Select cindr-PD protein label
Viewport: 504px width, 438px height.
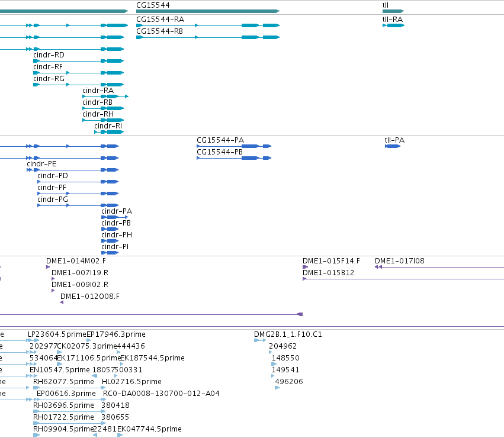[x=53, y=176]
